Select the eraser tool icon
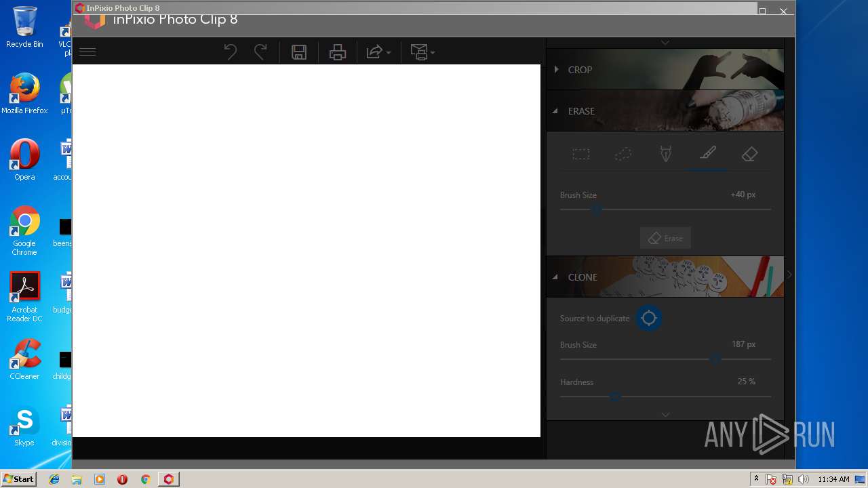868x488 pixels. pyautogui.click(x=749, y=155)
